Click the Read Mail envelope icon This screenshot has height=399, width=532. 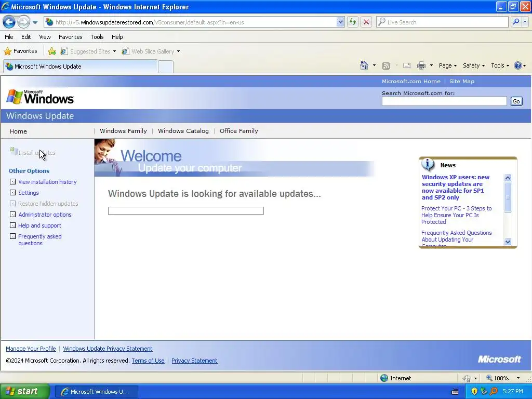[407, 66]
